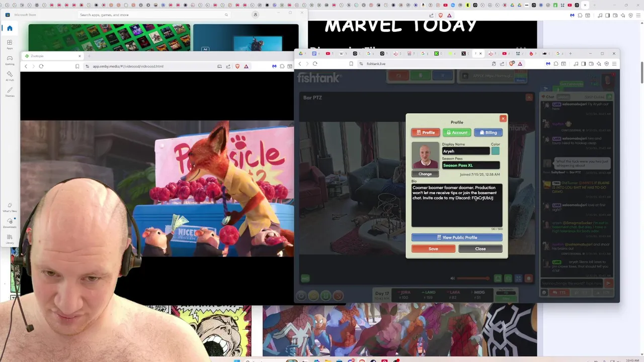Go back in the fishtank browser window
Screen dimensions: 644x362
point(300,64)
